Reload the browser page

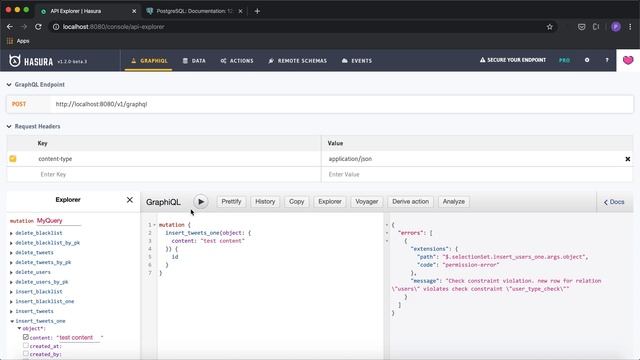click(38, 27)
